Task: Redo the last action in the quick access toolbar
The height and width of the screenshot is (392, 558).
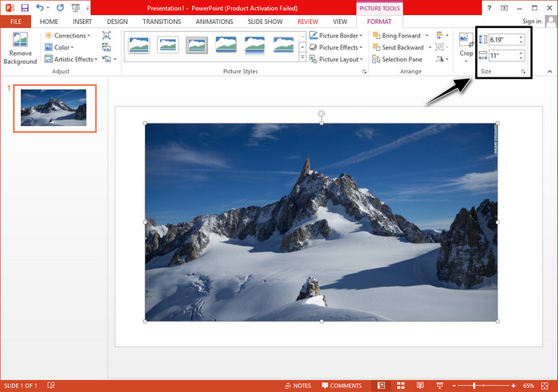Action: (x=61, y=7)
